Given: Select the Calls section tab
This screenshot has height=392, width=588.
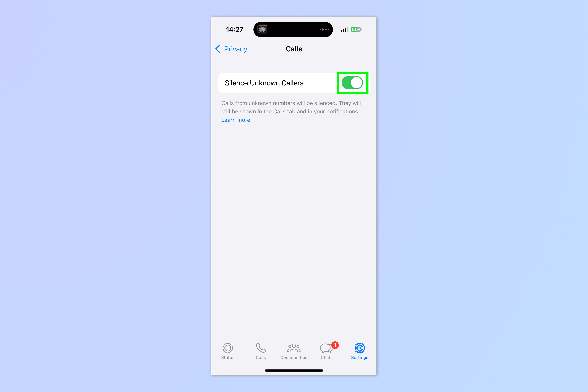Looking at the screenshot, I should pos(261,350).
